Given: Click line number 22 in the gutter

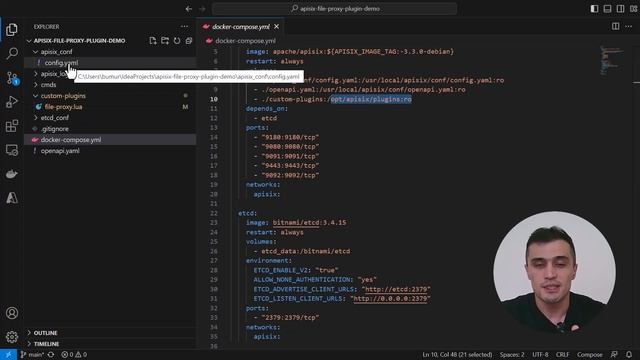Looking at the screenshot, I should 213,213.
